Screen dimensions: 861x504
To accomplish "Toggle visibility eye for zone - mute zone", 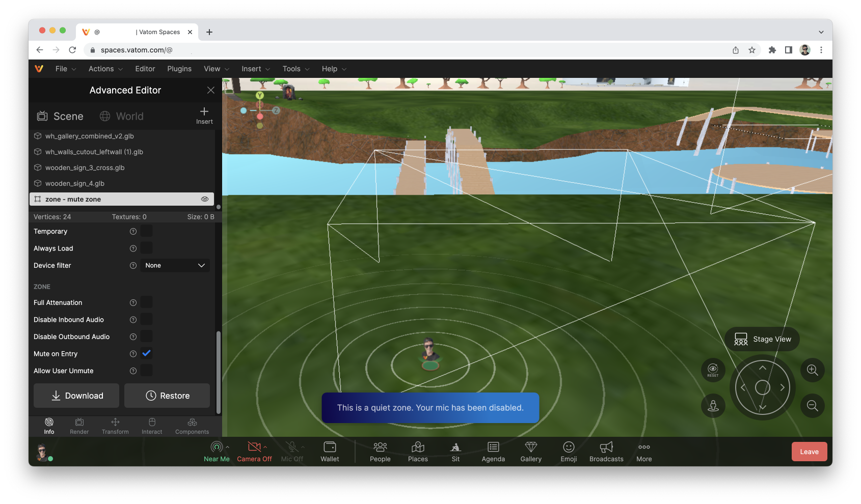I will point(205,199).
